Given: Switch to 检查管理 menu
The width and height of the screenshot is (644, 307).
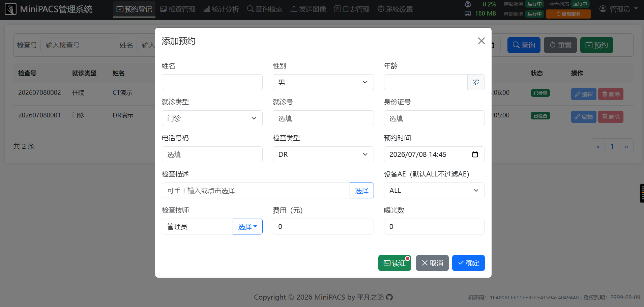Looking at the screenshot, I should [x=178, y=9].
